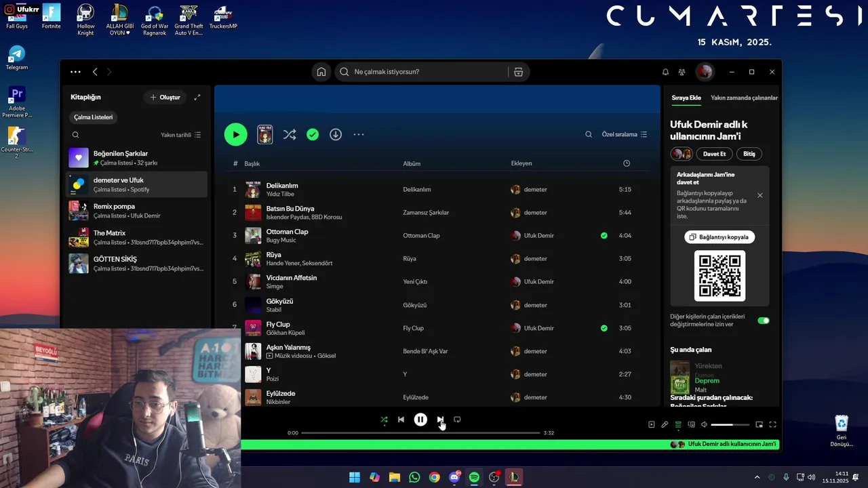Click the green Jam status bar

pyautogui.click(x=510, y=445)
